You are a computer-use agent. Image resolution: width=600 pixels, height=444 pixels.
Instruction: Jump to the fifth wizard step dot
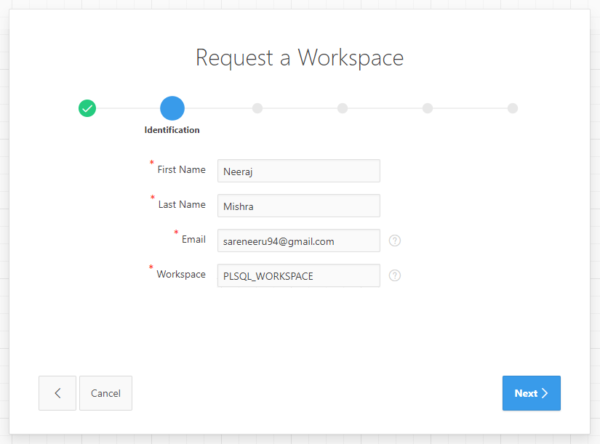pyautogui.click(x=427, y=108)
